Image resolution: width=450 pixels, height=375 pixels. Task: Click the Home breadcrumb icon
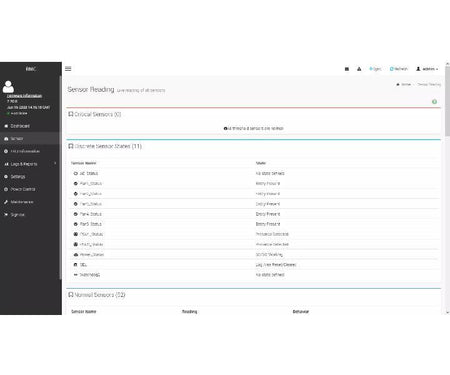398,85
